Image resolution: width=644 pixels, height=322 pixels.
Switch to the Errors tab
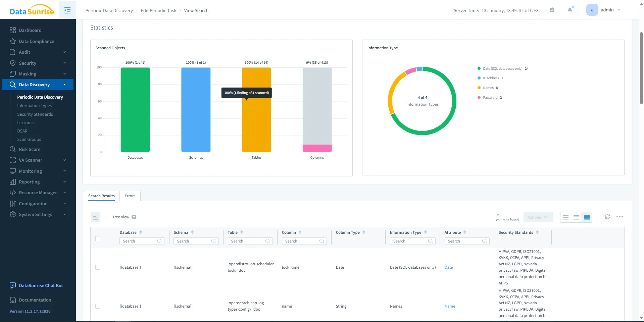pos(130,196)
